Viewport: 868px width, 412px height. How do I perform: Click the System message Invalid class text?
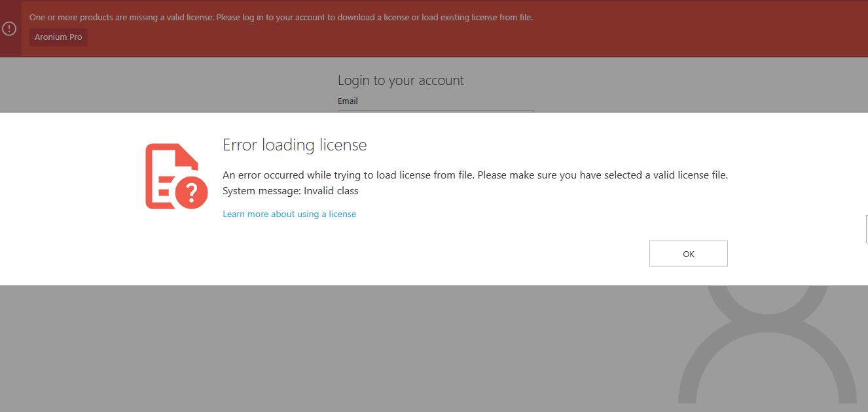(290, 190)
